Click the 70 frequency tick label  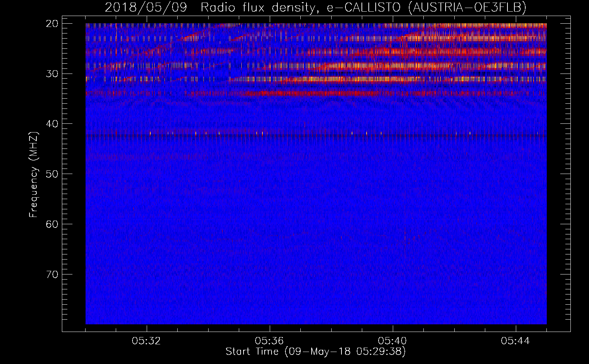coord(52,274)
